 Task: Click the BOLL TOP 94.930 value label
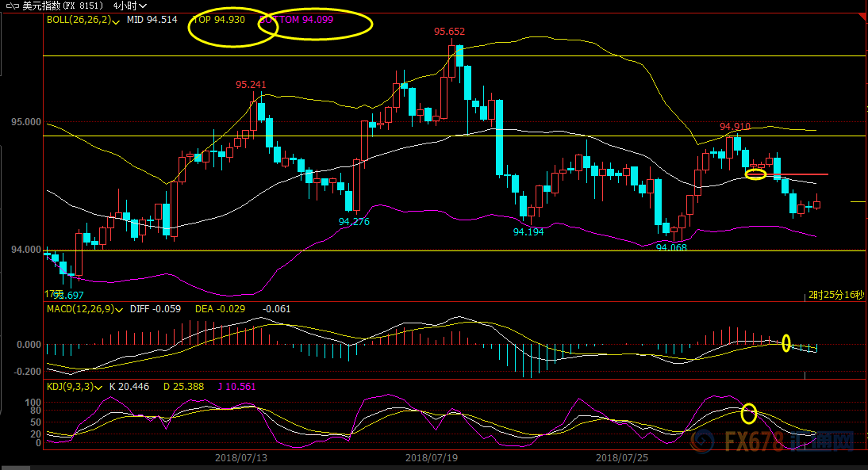[x=220, y=19]
